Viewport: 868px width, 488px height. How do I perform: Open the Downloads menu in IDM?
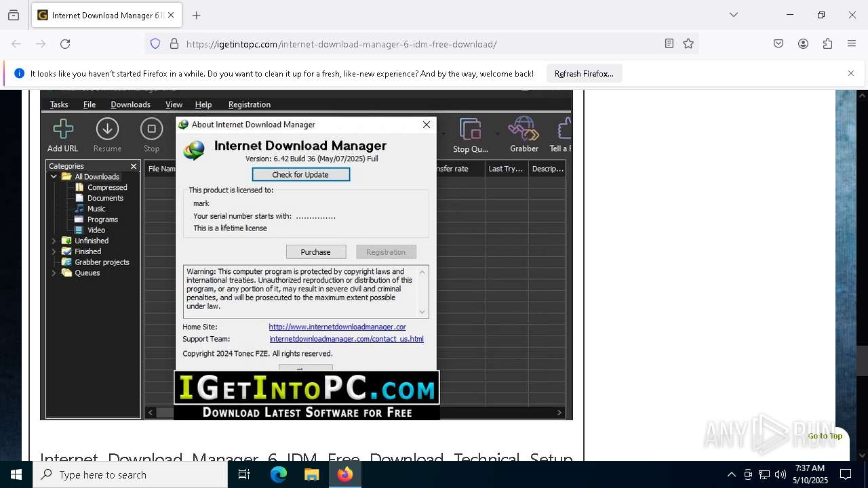(130, 104)
